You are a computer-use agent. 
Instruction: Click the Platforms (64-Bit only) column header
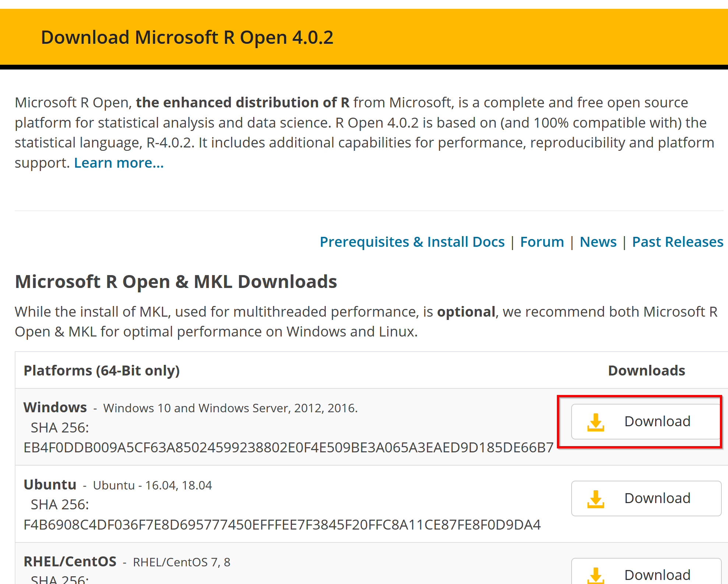(x=102, y=371)
